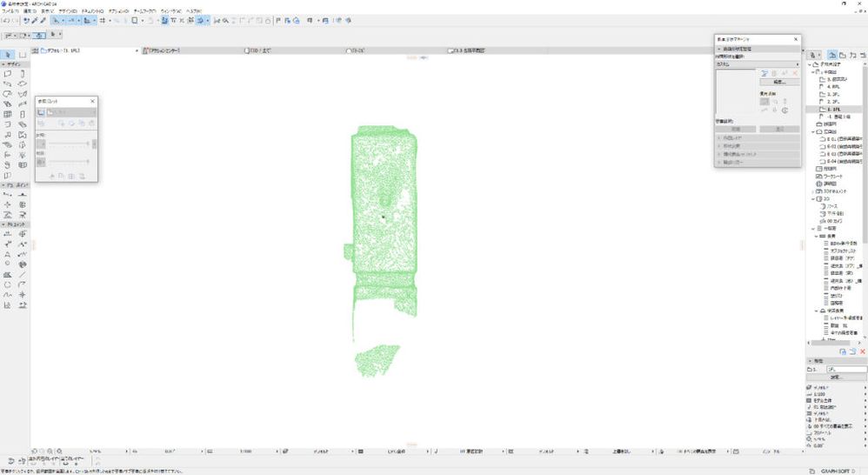Open the カスタム dropdown in floating panel
The image size is (868, 475).
click(x=758, y=64)
